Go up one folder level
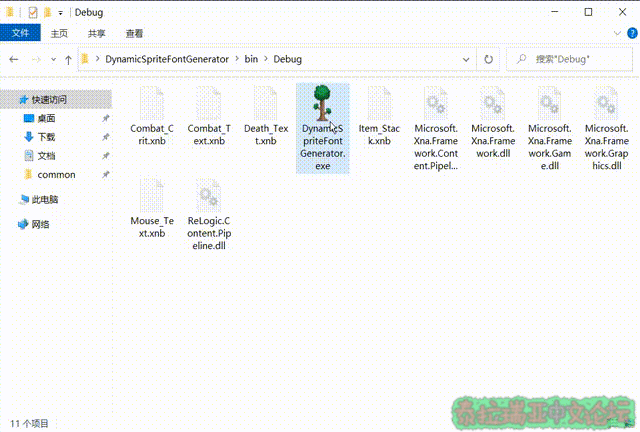640x432 pixels. click(68, 60)
